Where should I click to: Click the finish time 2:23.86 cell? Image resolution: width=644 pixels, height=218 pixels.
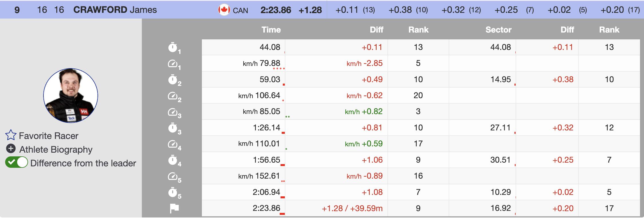coord(266,208)
